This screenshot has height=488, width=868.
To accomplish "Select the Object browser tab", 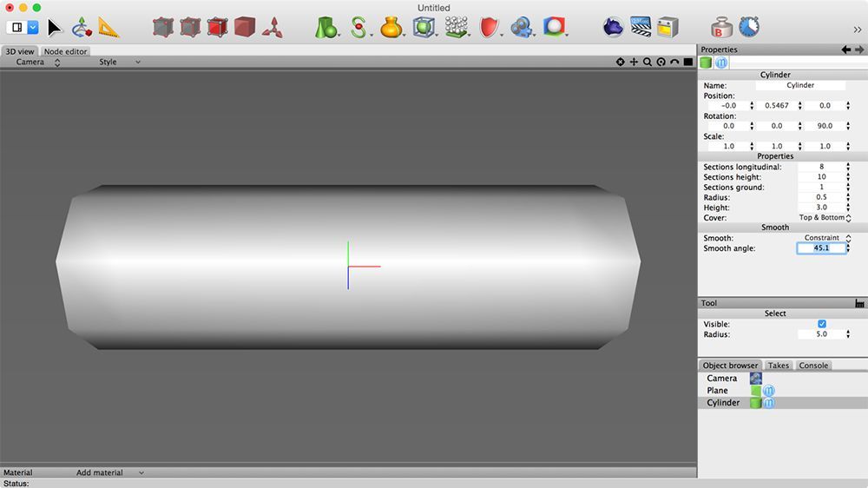I will pyautogui.click(x=730, y=366).
